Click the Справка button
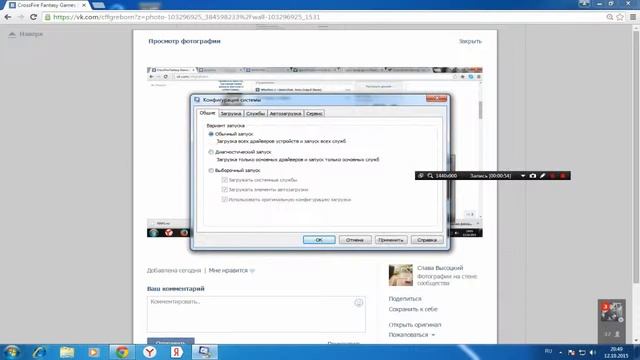This screenshot has height=360, width=640. 427,240
